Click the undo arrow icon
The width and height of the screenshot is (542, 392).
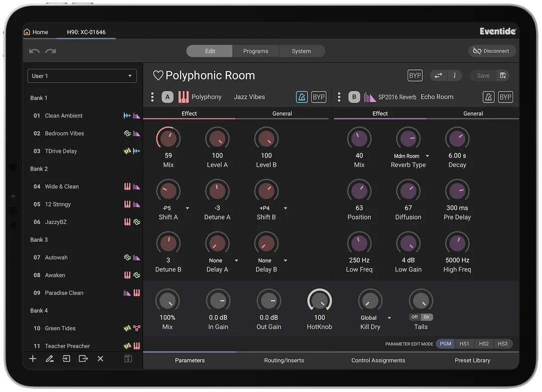tap(34, 51)
